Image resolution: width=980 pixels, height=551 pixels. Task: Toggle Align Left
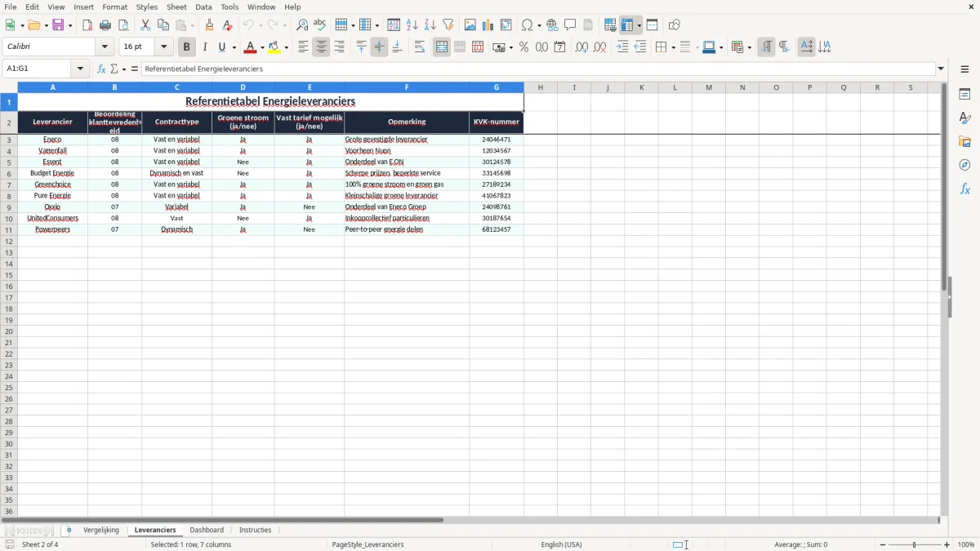point(303,47)
